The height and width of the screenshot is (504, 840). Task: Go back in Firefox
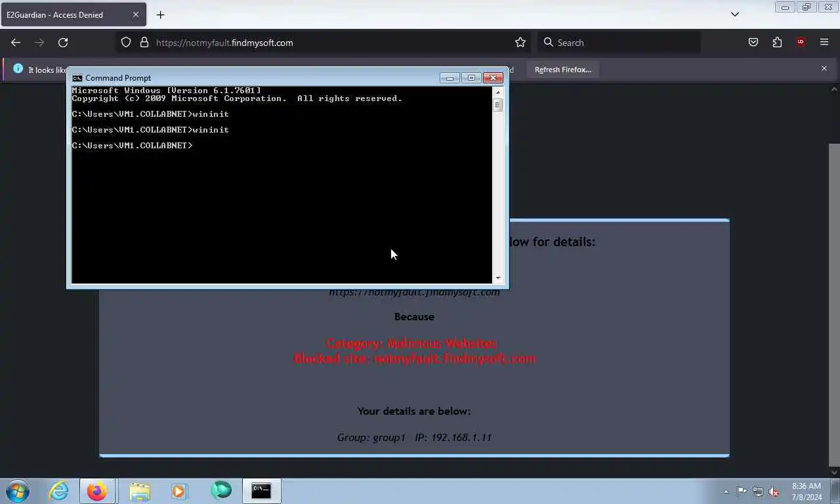point(16,42)
